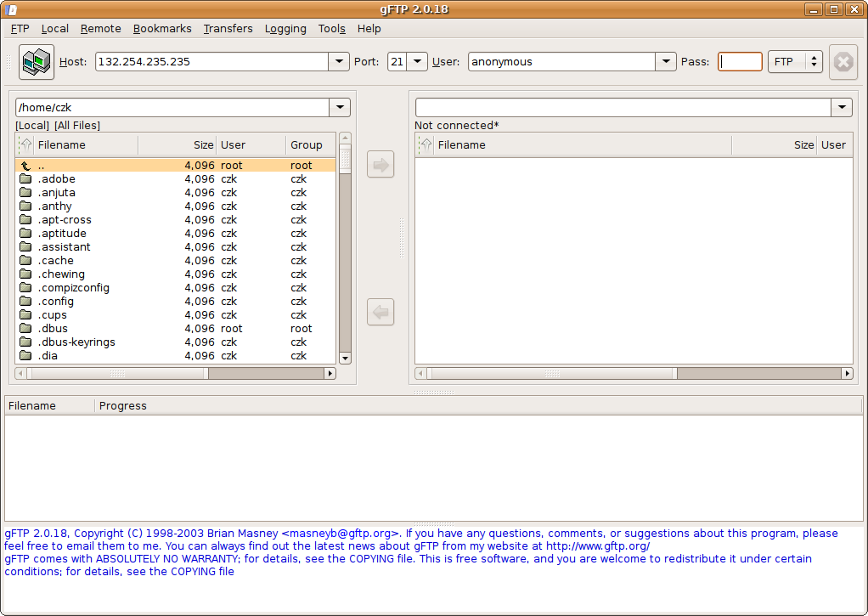The width and height of the screenshot is (868, 616).
Task: Click the .dbus-keyrings folder icon
Action: pyautogui.click(x=25, y=342)
